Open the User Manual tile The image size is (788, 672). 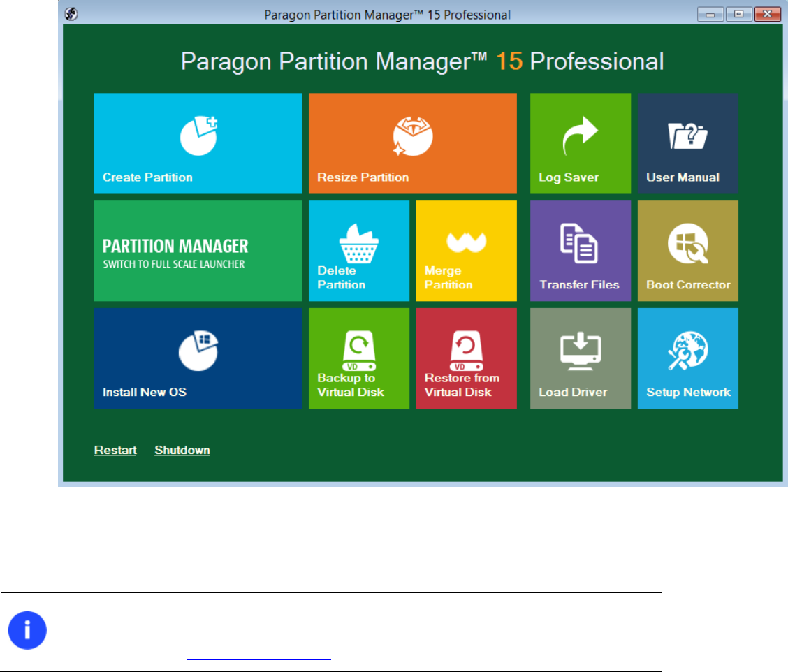coord(688,143)
